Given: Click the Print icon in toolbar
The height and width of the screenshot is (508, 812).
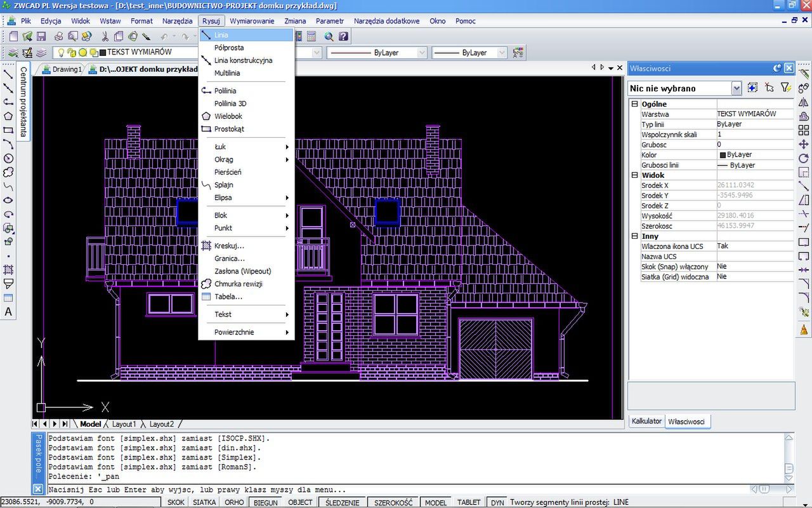Looking at the screenshot, I should [x=58, y=37].
